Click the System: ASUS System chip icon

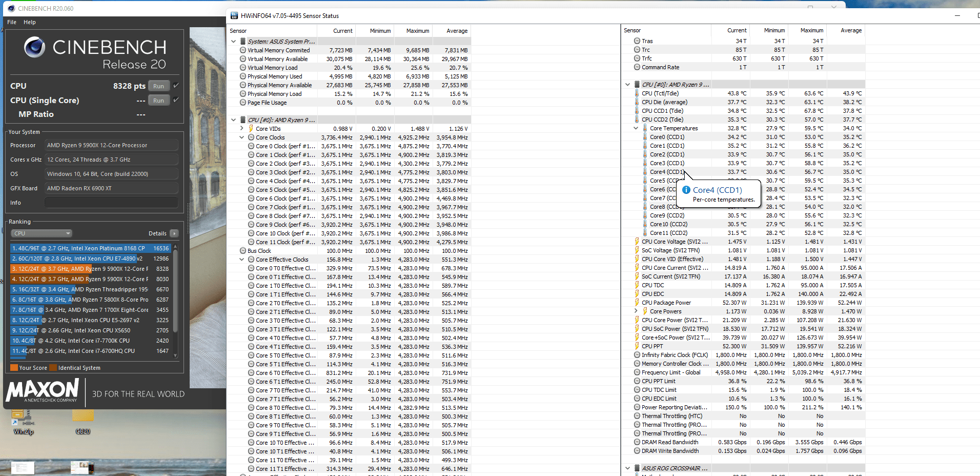[243, 42]
